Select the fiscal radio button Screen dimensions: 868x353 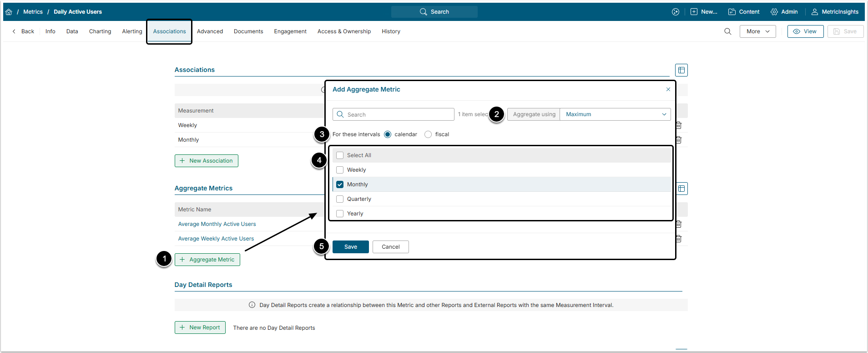pyautogui.click(x=428, y=134)
